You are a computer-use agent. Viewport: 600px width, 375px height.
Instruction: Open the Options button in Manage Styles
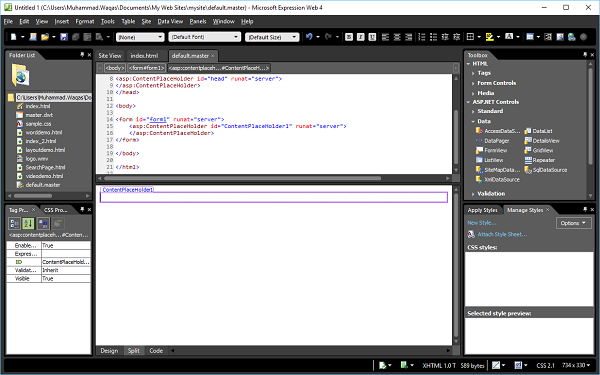(x=573, y=223)
